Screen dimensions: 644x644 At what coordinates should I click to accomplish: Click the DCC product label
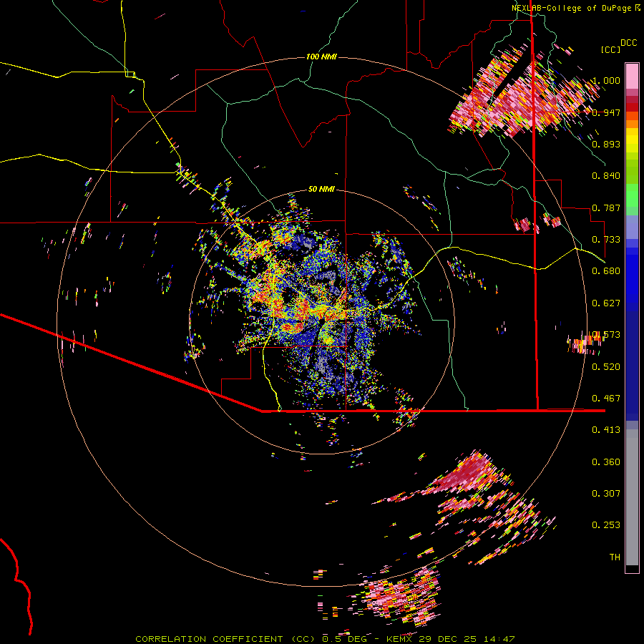628,43
